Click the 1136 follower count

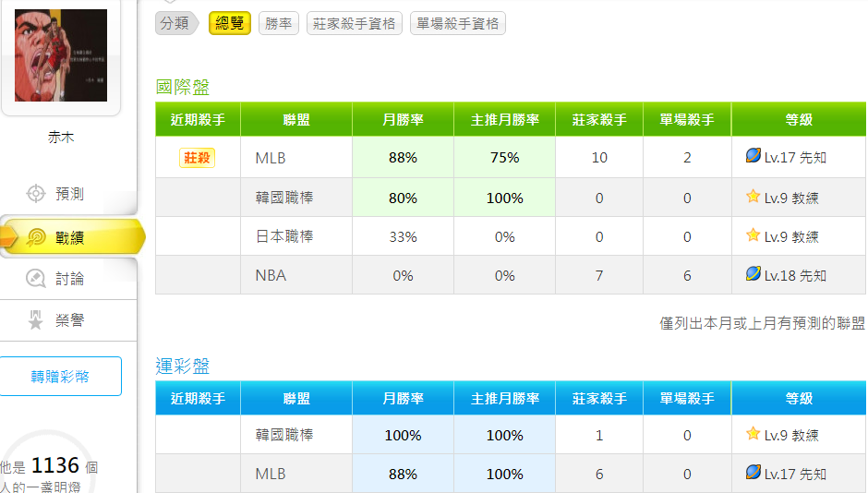pos(55,465)
